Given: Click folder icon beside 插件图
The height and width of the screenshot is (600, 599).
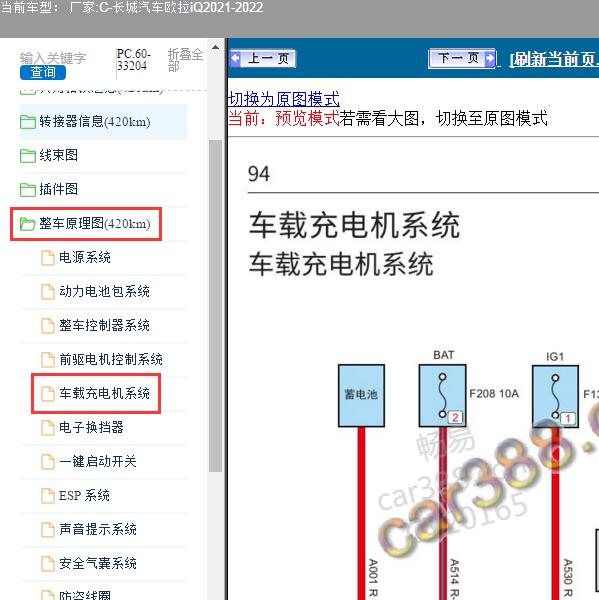Looking at the screenshot, I should click(28, 189).
